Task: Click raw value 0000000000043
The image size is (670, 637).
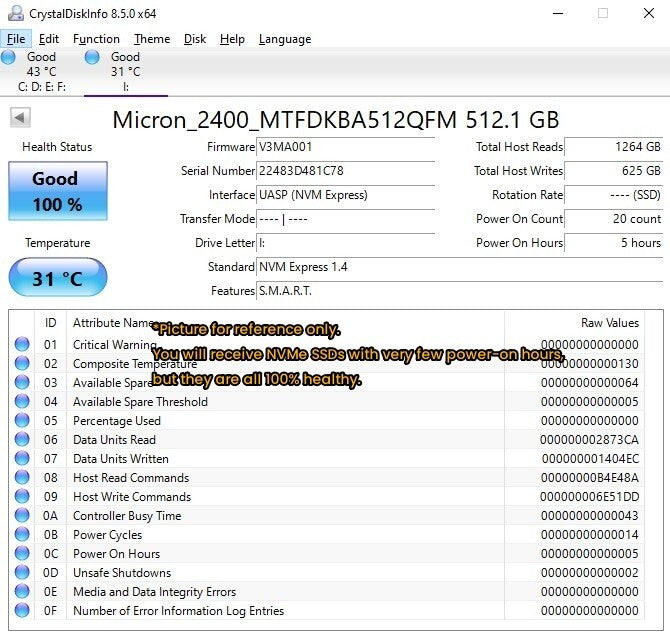Action: pos(590,516)
